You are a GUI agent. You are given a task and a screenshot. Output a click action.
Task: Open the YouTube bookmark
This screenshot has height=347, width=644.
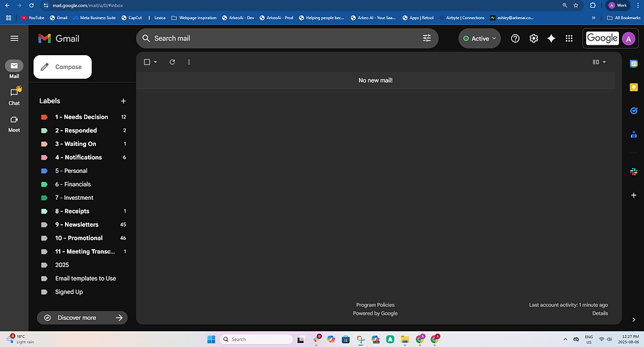(x=32, y=18)
